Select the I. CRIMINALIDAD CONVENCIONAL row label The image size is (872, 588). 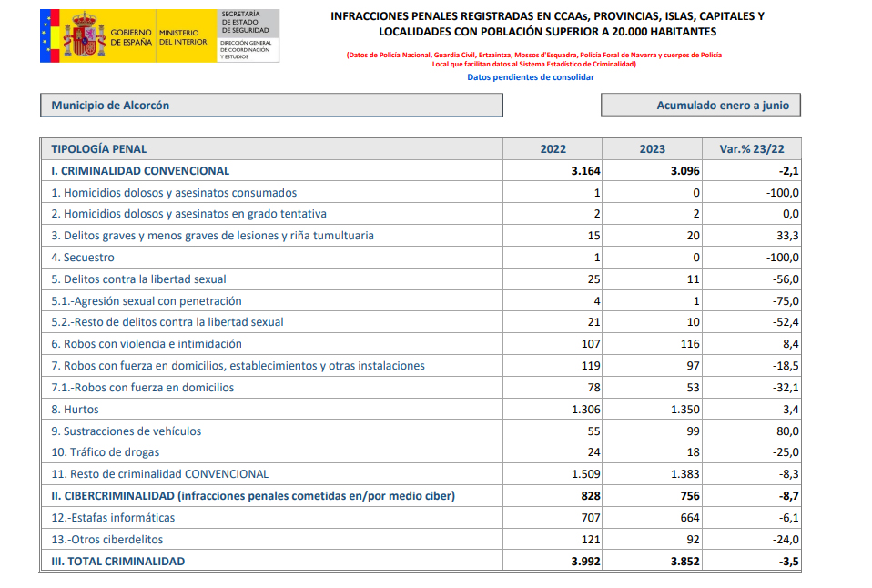(140, 170)
